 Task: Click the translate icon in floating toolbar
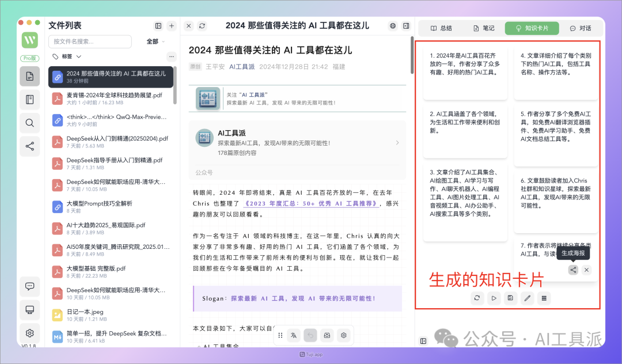tap(294, 335)
